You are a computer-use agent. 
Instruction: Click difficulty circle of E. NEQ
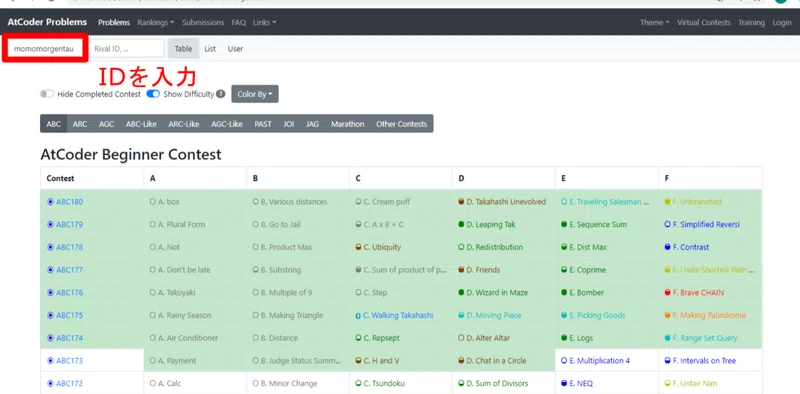pos(564,383)
